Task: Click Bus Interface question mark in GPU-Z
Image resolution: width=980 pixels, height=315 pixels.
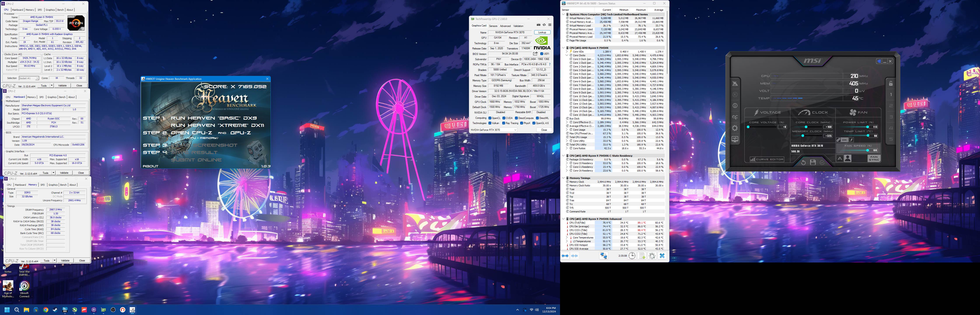Action: [550, 64]
